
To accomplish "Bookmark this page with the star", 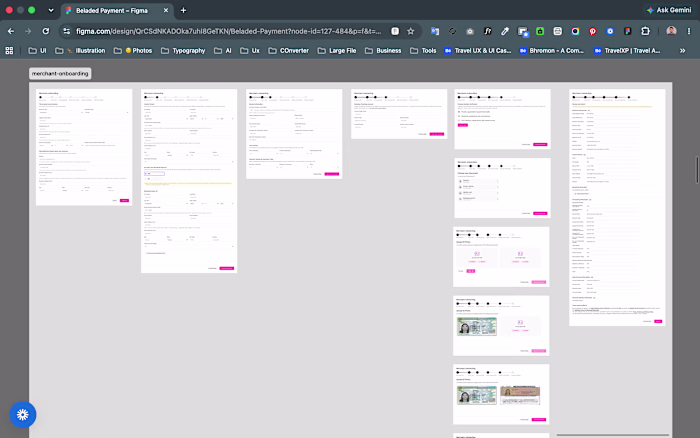I will [411, 31].
